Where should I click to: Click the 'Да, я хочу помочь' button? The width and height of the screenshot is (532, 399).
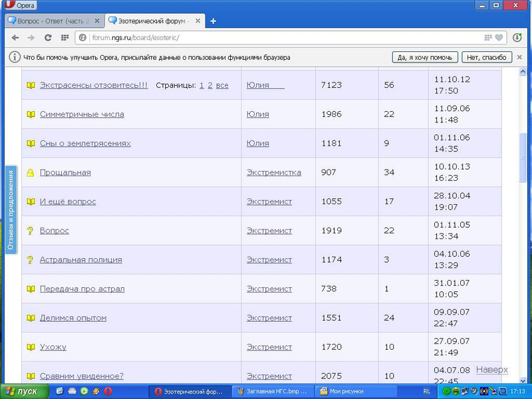pyautogui.click(x=425, y=57)
